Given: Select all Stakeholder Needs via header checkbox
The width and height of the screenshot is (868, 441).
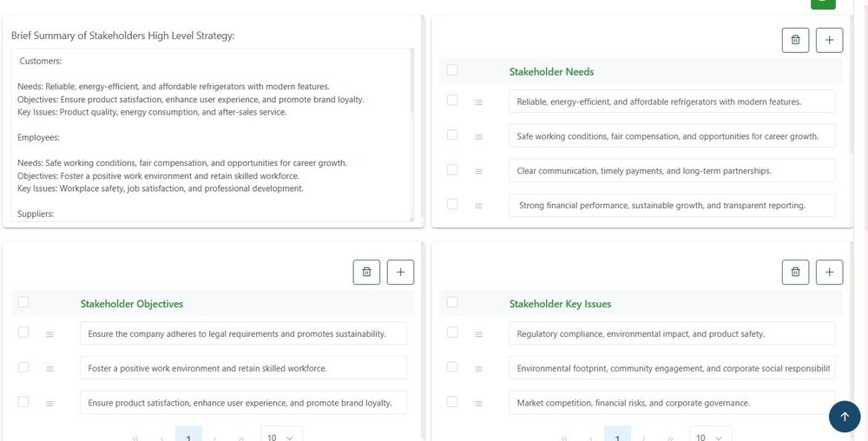Looking at the screenshot, I should point(452,70).
